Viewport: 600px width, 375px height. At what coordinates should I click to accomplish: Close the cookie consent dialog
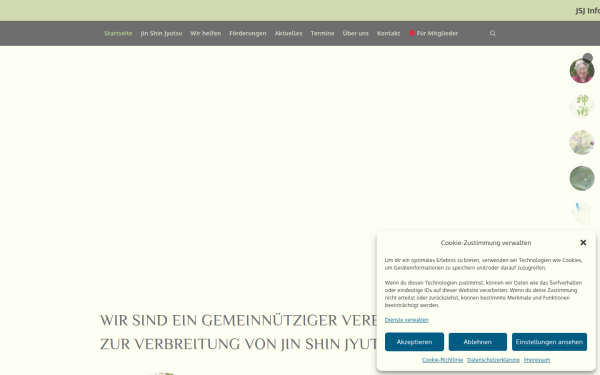583,243
